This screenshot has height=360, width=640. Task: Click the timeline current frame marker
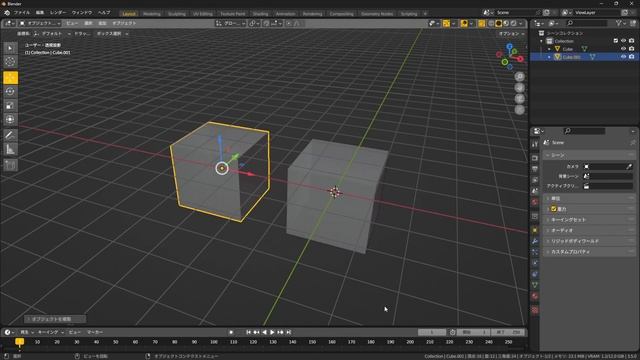coord(19,342)
